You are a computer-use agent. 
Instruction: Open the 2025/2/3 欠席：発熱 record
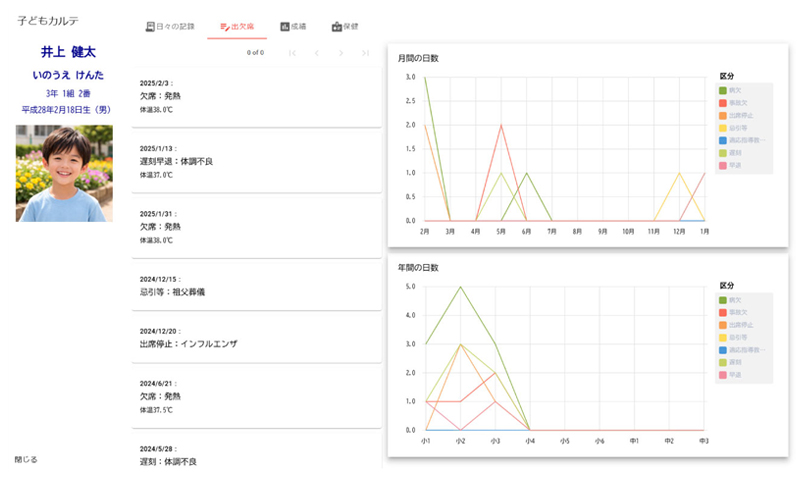point(257,96)
